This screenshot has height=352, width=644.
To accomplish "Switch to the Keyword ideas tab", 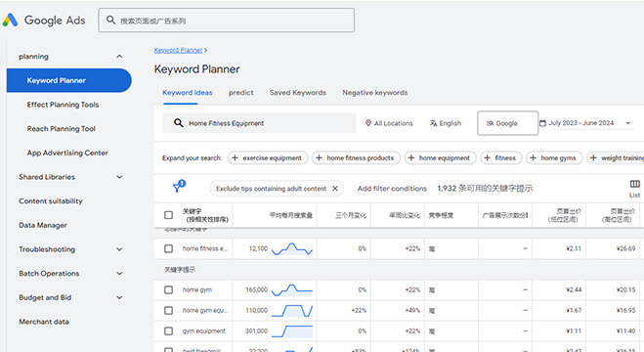I will (188, 93).
